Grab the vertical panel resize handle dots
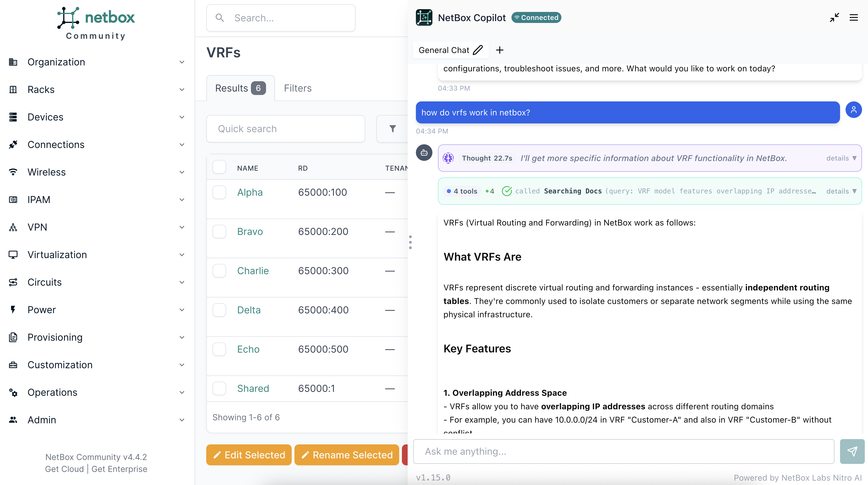This screenshot has width=868, height=485. tap(410, 242)
